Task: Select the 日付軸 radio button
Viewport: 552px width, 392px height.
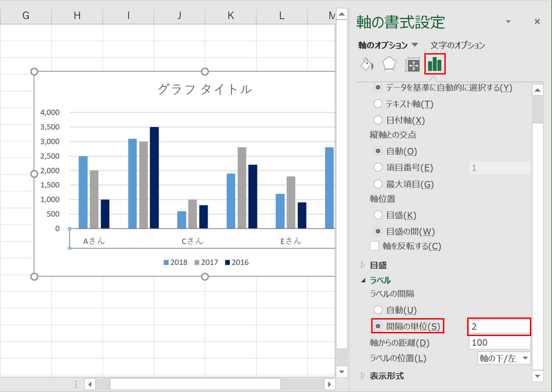Action: (378, 119)
